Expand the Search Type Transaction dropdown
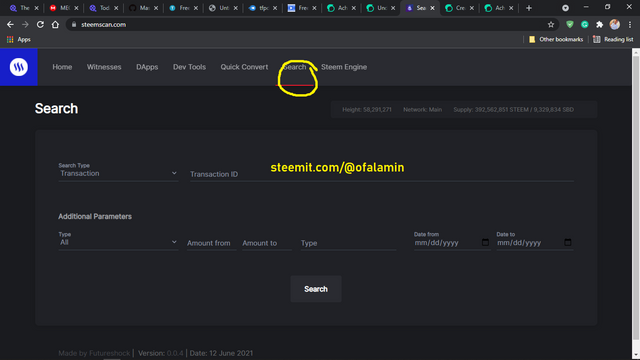 click(118, 173)
